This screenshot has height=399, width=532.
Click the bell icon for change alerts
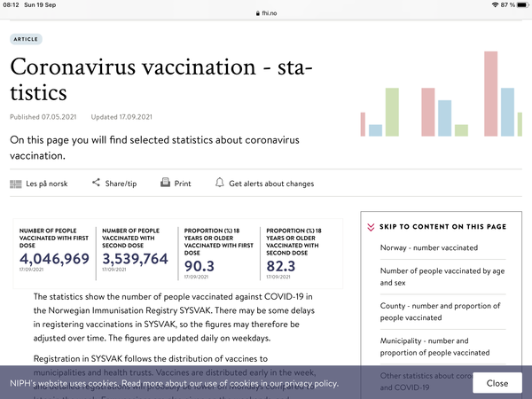tap(220, 183)
